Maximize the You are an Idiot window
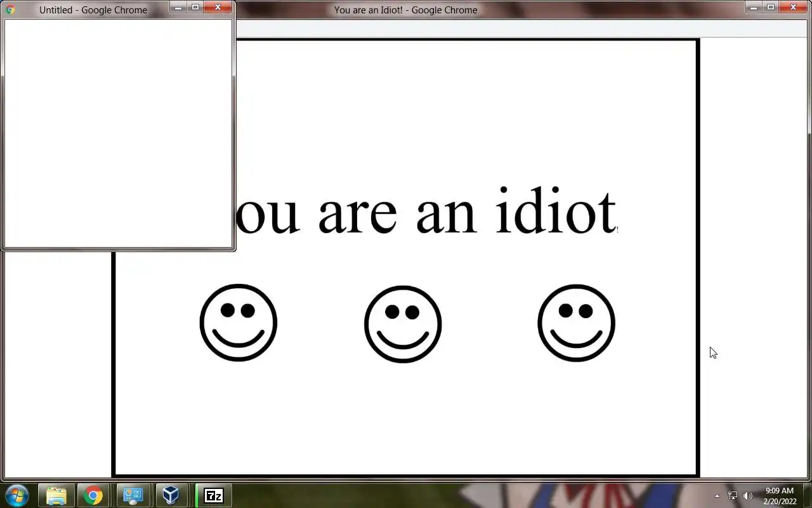 (x=771, y=7)
